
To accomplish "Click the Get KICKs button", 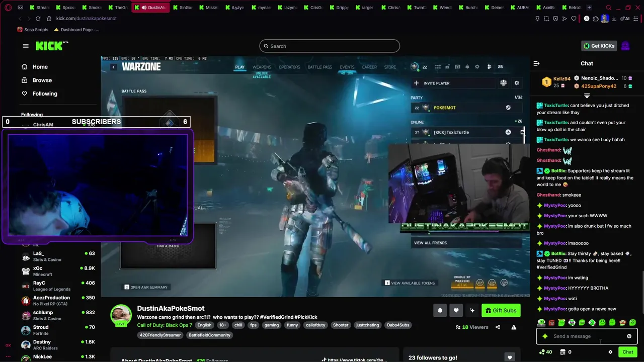I will click(599, 46).
